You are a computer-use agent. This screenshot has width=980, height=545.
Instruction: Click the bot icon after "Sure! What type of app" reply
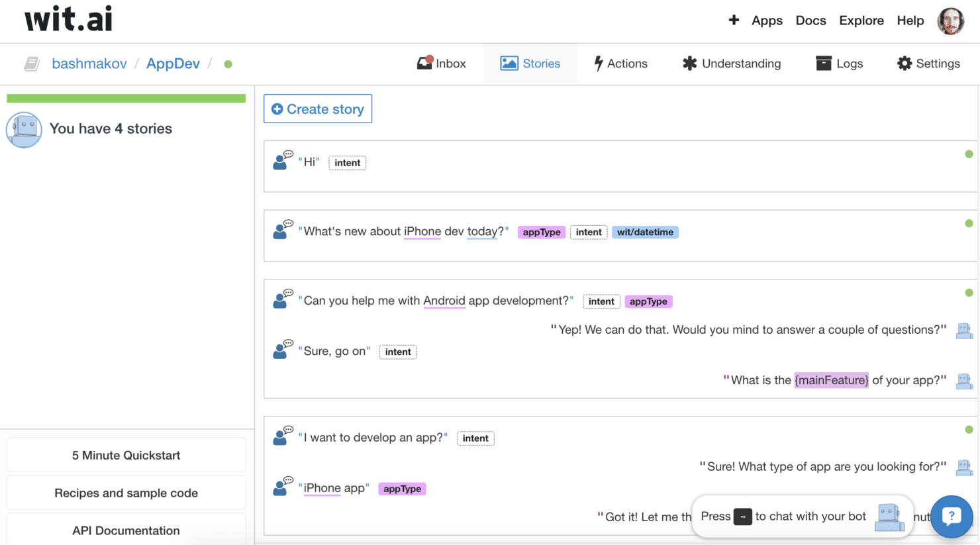pyautogui.click(x=964, y=468)
